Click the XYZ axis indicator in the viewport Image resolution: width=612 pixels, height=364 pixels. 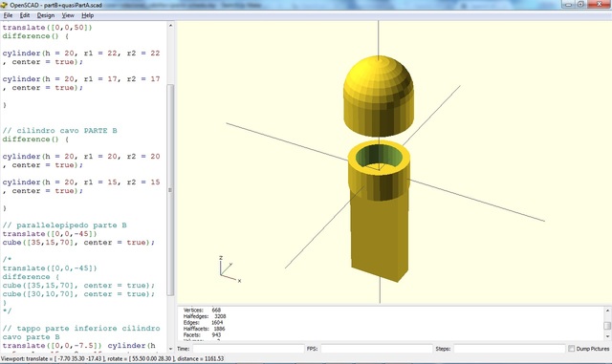tap(229, 268)
